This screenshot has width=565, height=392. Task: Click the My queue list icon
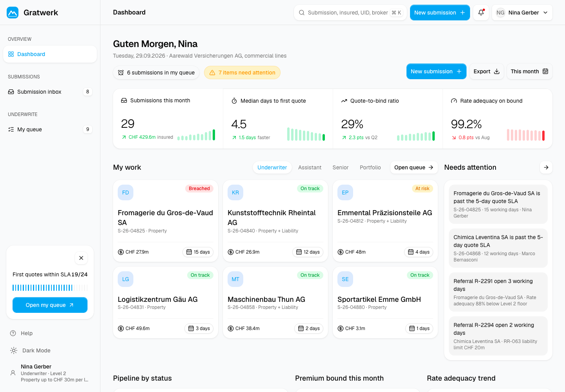click(11, 129)
